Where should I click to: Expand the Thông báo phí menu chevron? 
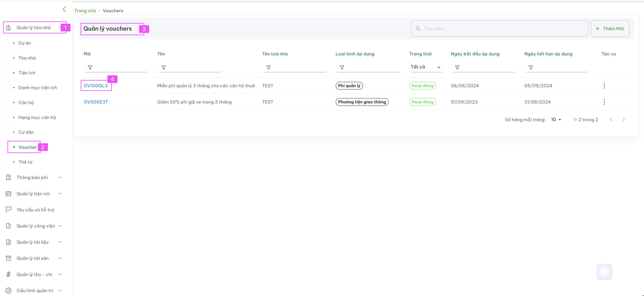coord(60,177)
